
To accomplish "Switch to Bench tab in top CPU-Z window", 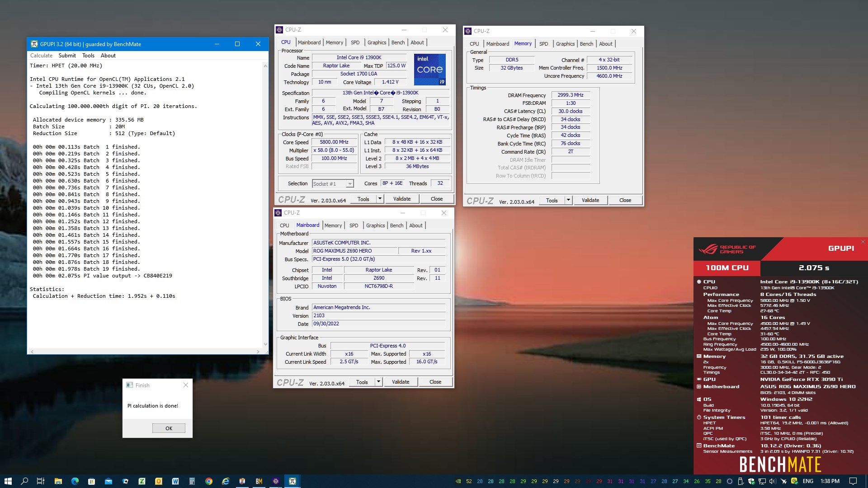I will click(x=398, y=42).
